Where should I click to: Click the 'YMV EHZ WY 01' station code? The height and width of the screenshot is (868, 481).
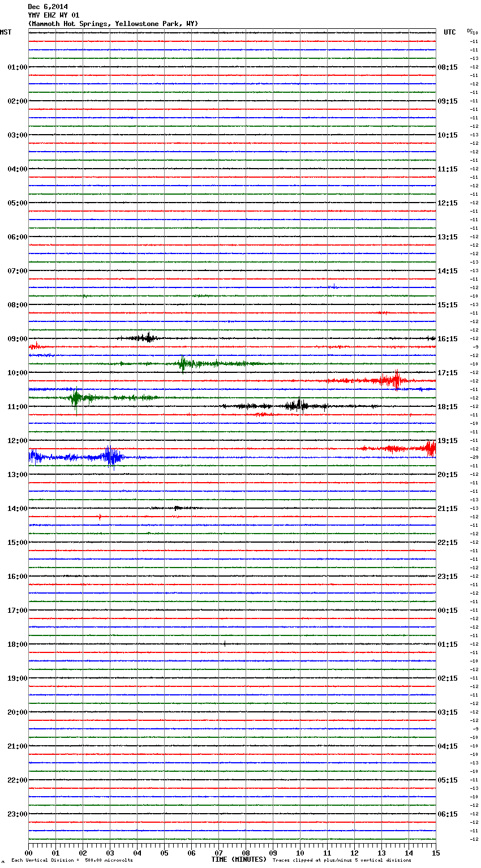[54, 15]
